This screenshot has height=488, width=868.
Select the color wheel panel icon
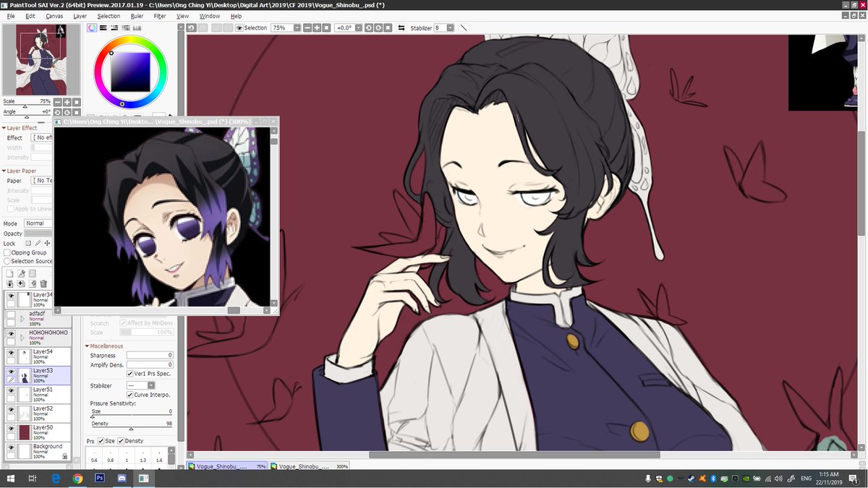93,28
